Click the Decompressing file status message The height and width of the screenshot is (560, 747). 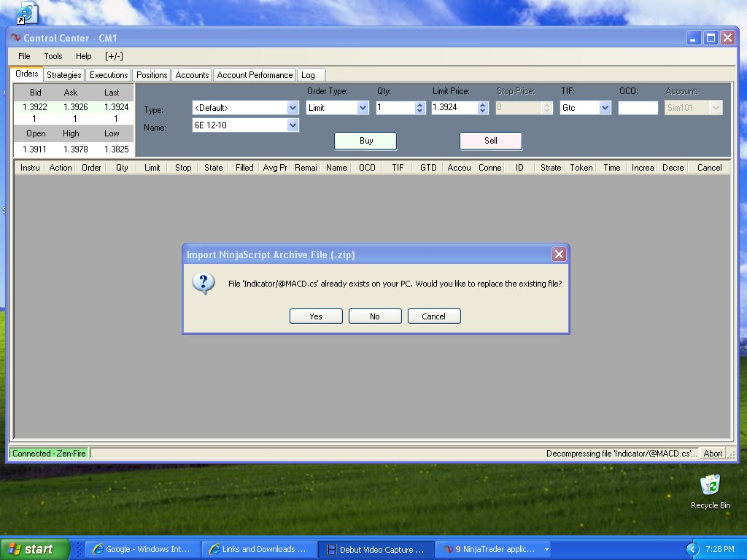click(622, 454)
